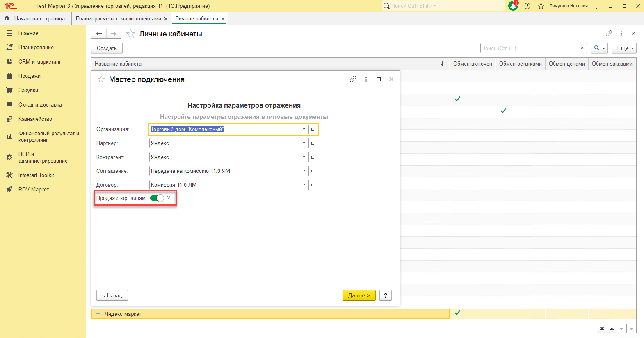Open the Контрагент record with the open button

click(313, 157)
